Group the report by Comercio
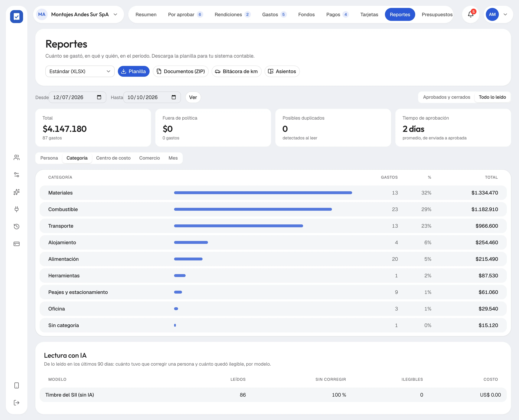The height and width of the screenshot is (420, 519). 149,158
